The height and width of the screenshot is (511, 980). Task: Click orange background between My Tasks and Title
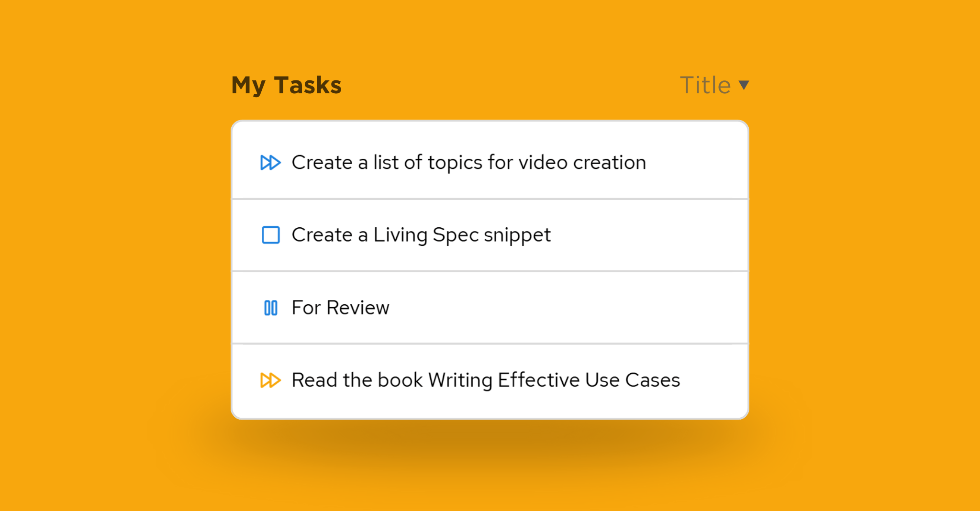(507, 85)
